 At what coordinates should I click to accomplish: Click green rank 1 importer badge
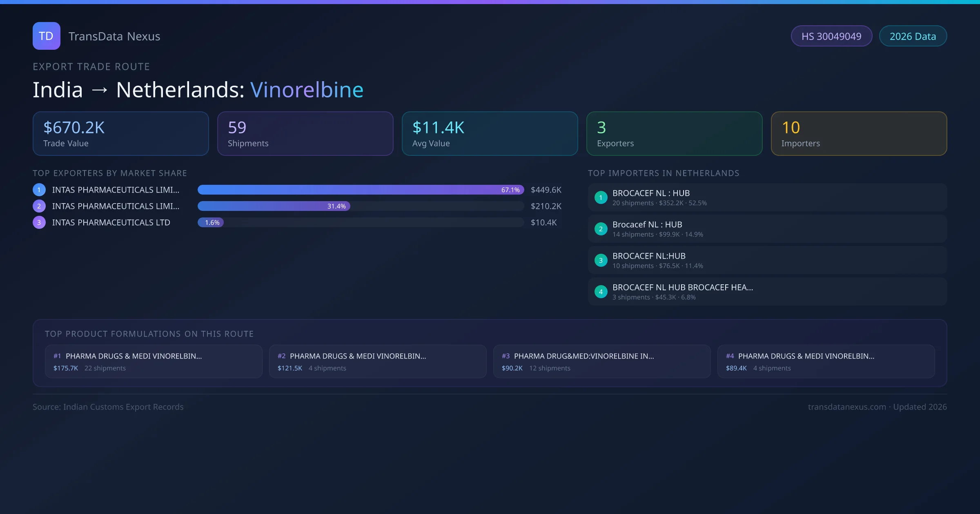(601, 197)
